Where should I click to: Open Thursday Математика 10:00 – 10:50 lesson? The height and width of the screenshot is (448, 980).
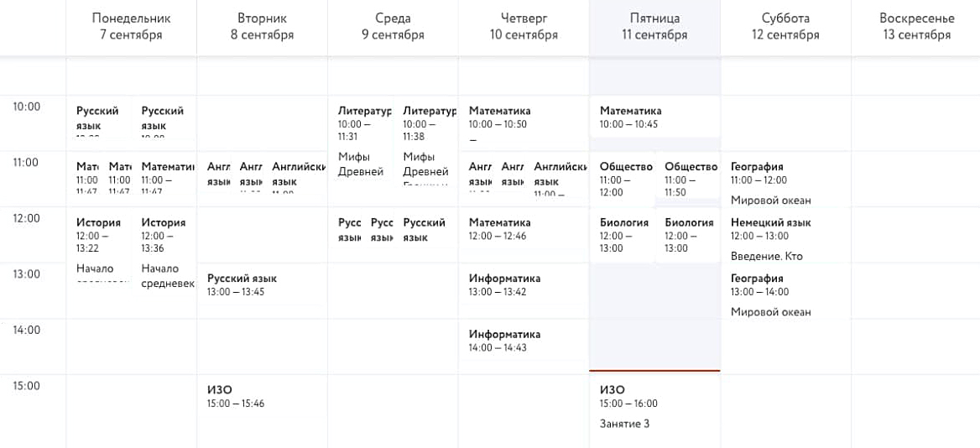524,122
